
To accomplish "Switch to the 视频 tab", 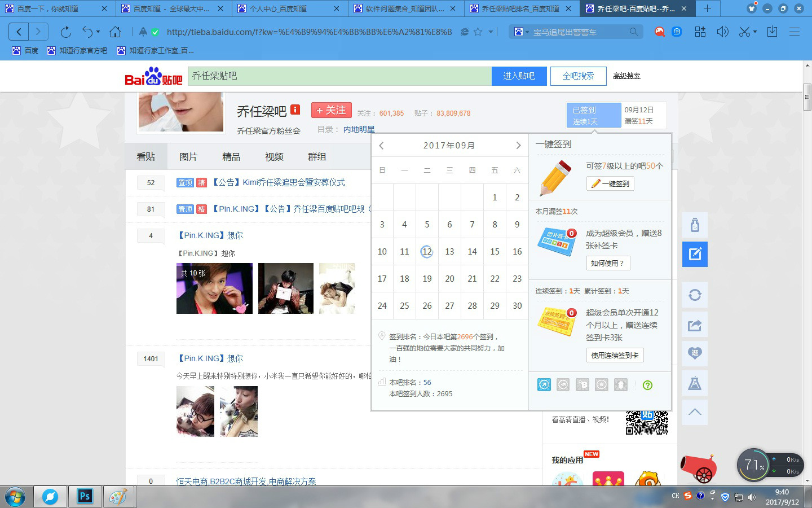I will coord(274,156).
